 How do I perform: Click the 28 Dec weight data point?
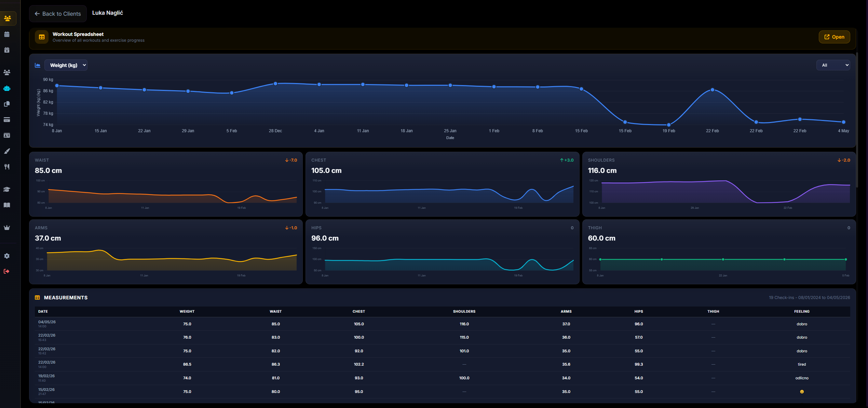point(275,84)
